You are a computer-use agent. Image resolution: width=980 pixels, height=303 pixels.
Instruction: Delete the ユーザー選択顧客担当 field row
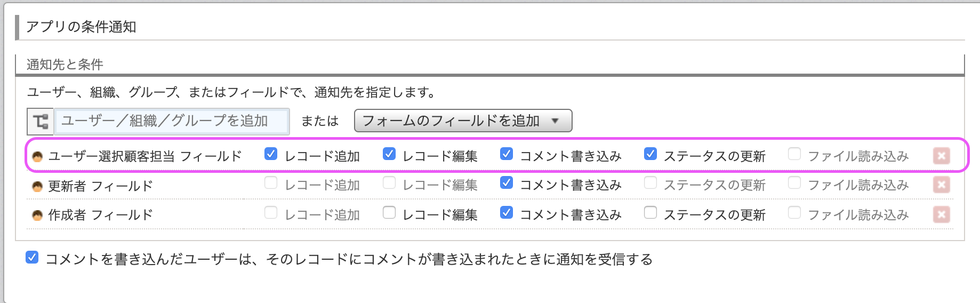pyautogui.click(x=941, y=156)
